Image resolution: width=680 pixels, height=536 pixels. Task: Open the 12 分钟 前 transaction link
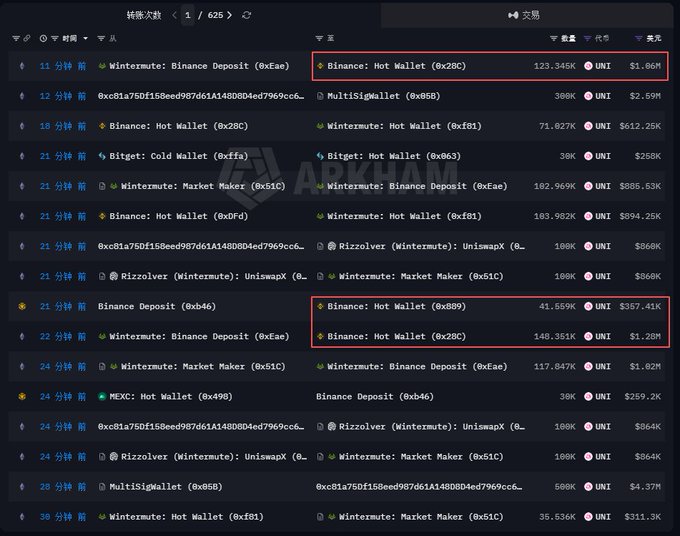pos(63,96)
